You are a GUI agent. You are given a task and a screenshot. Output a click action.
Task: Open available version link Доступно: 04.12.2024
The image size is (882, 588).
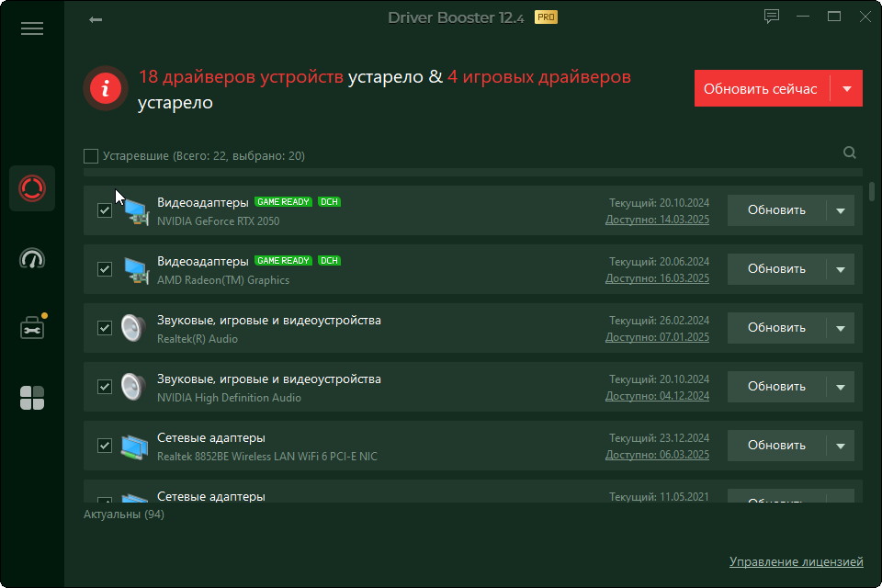657,396
